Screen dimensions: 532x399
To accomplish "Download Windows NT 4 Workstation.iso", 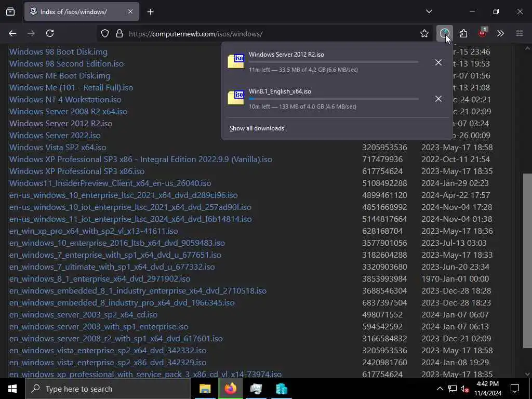I will tap(65, 99).
